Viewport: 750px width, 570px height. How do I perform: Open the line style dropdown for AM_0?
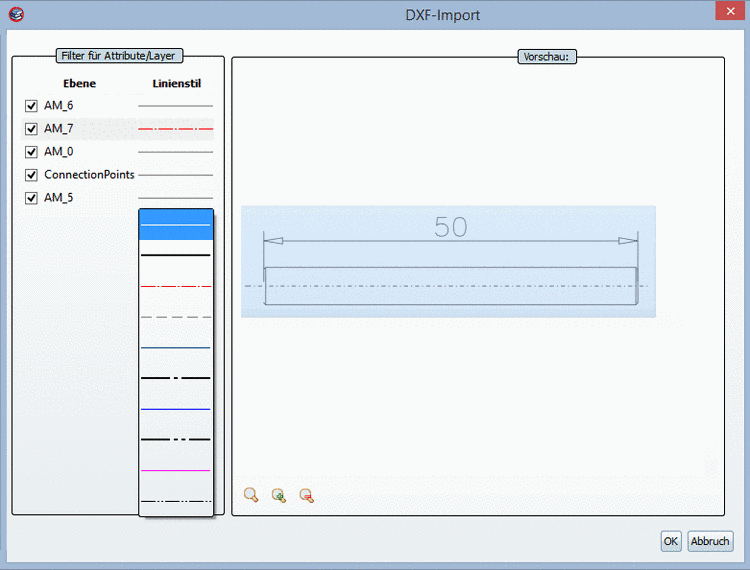click(x=176, y=152)
